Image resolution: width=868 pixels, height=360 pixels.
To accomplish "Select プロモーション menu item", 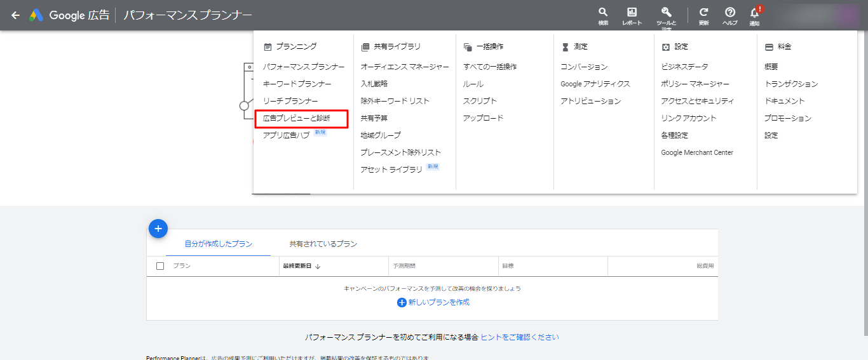I will click(x=788, y=118).
